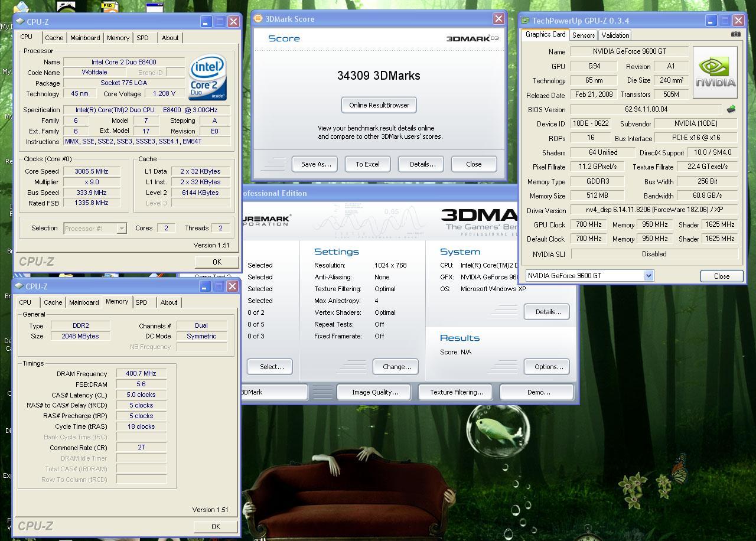The width and height of the screenshot is (756, 541).
Task: Click the Intel Core 2 Duo logo
Action: click(x=207, y=77)
